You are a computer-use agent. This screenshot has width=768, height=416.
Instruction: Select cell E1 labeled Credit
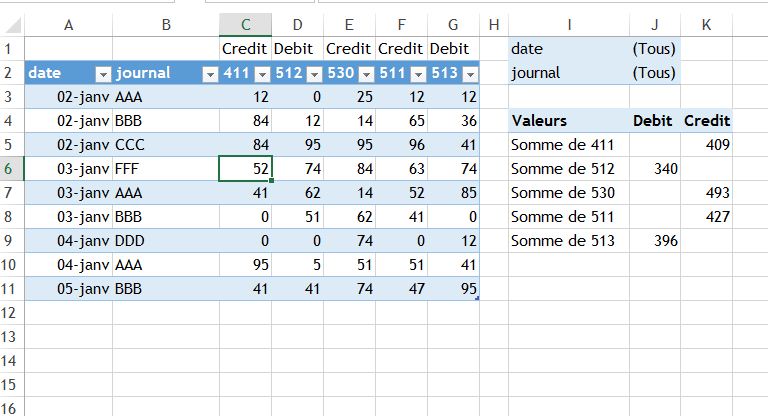pyautogui.click(x=349, y=49)
